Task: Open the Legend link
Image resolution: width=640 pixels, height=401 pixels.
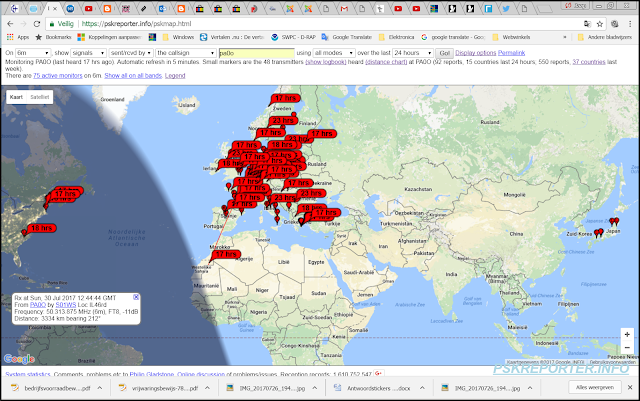Action: coord(175,76)
